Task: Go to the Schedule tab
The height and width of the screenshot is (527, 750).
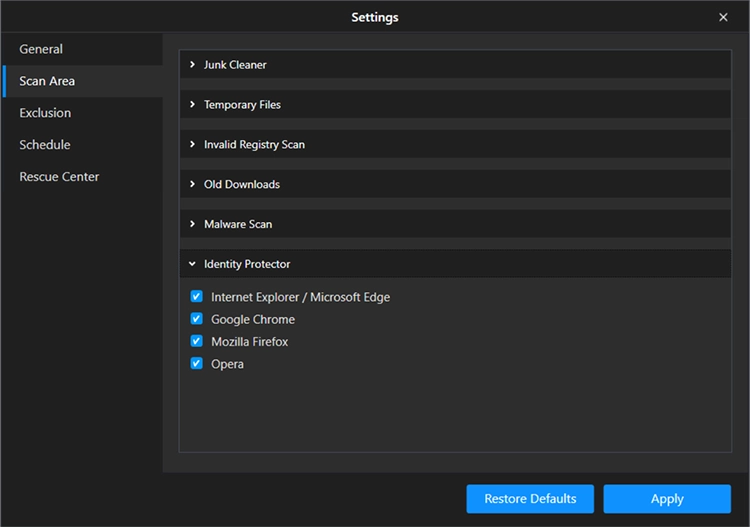Action: (x=45, y=145)
